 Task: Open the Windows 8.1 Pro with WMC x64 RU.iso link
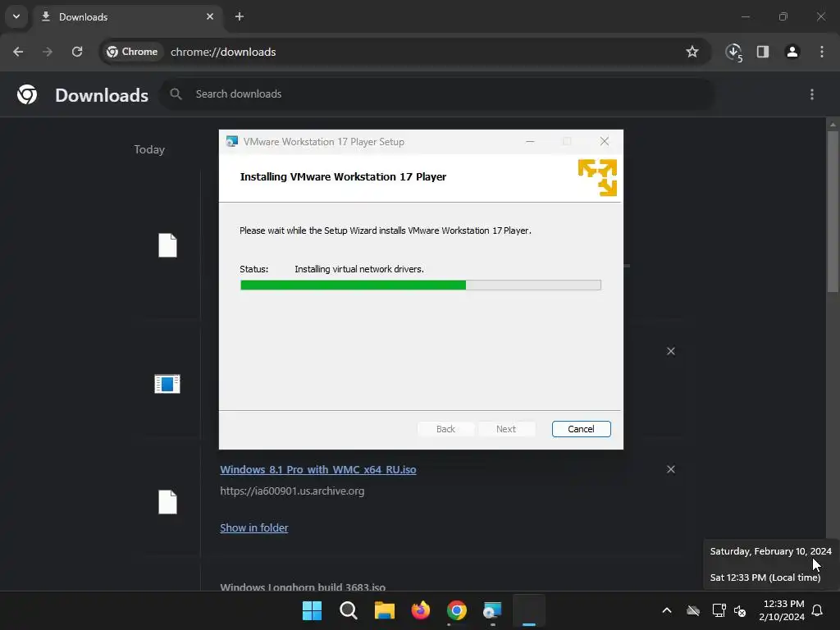pyautogui.click(x=317, y=469)
